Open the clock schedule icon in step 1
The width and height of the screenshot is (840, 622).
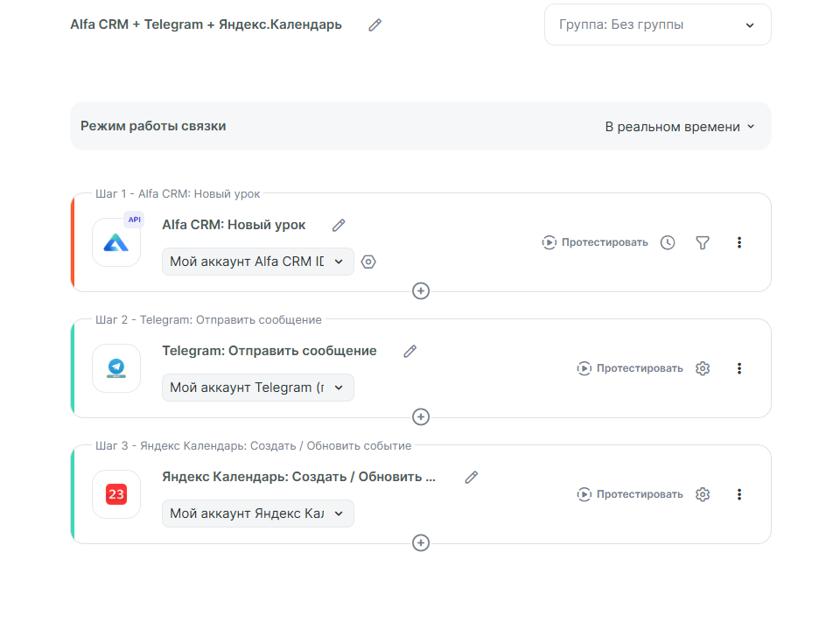(x=668, y=242)
